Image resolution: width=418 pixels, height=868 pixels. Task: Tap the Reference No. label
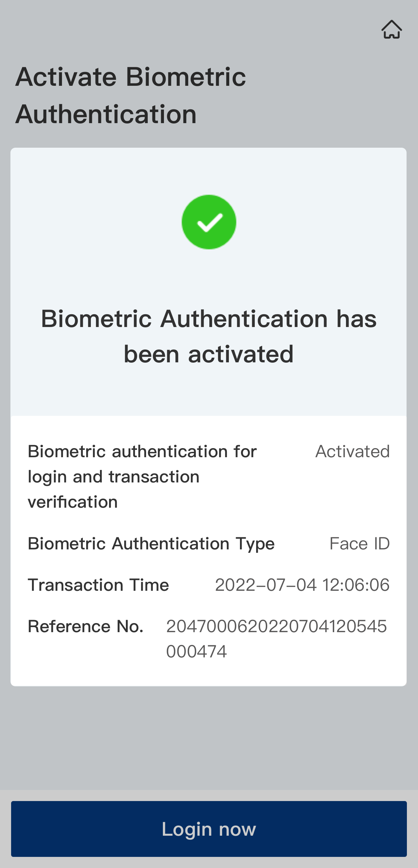click(x=85, y=626)
